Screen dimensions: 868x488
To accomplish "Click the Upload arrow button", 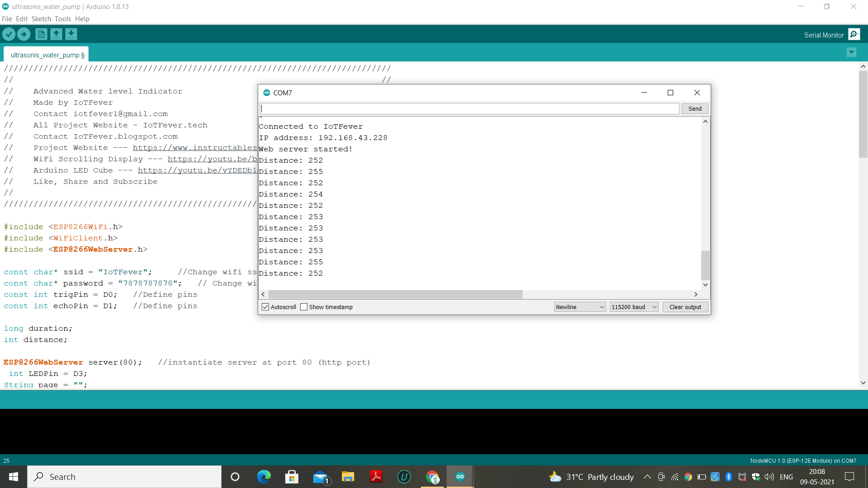I will click(x=24, y=34).
